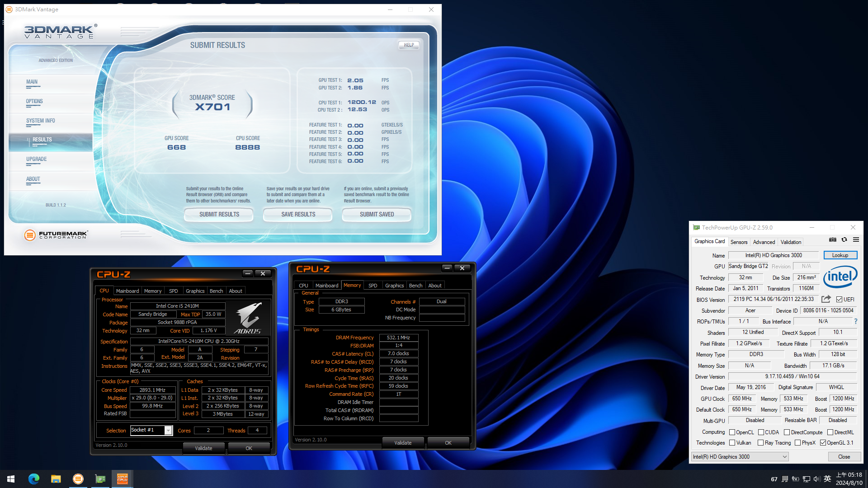Go to ABOUT in 3DMark sidebar
868x488 pixels.
pos(33,179)
